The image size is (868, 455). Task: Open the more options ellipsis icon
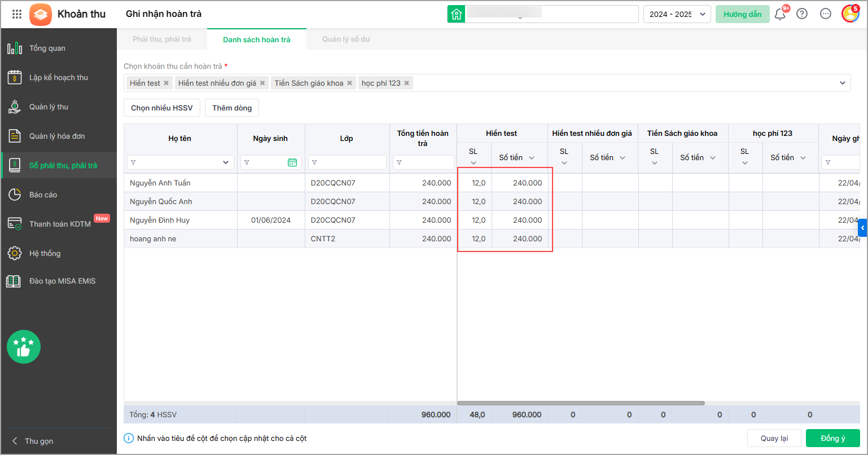(x=825, y=14)
